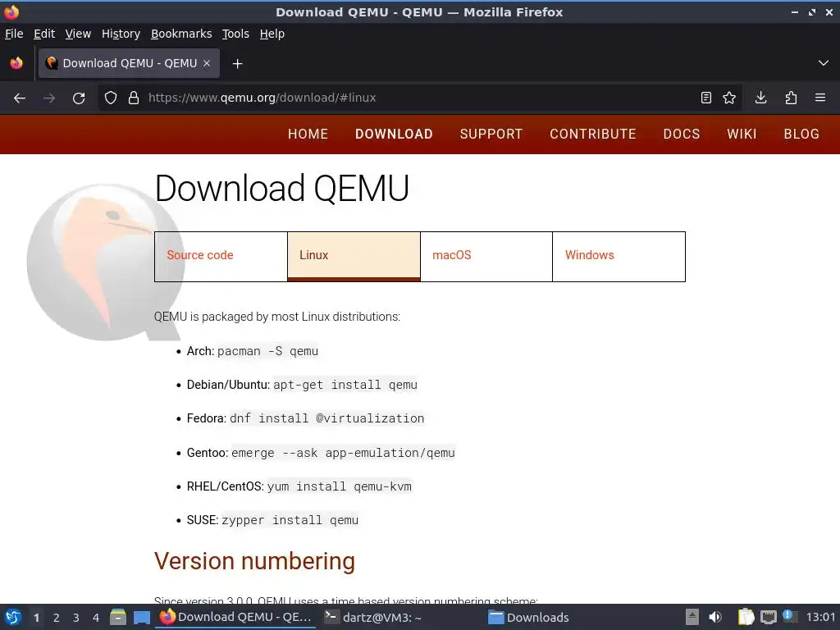Click the show desktop taskbar icon
Screen dimensions: 840x630
tap(142, 618)
